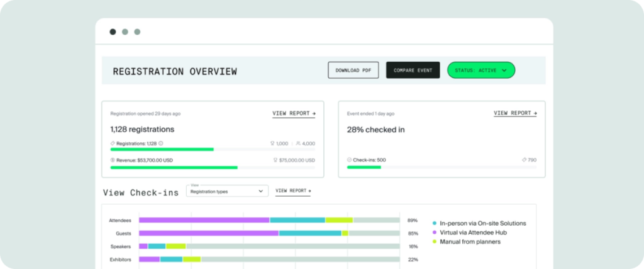Image resolution: width=644 pixels, height=269 pixels.
Task: Toggle Virtual via Attendee Hub legend entry
Action: pos(469,232)
